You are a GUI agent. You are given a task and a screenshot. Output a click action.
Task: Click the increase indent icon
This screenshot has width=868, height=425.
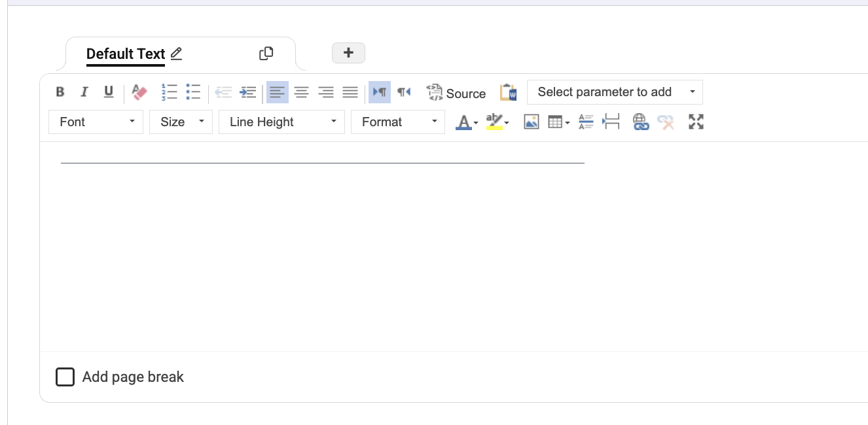(247, 92)
